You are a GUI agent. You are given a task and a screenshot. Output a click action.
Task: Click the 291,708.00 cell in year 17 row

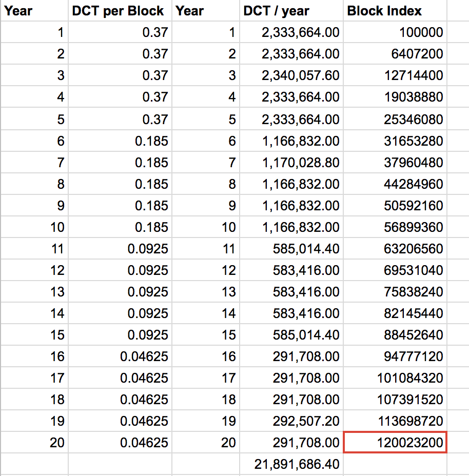[x=291, y=378]
